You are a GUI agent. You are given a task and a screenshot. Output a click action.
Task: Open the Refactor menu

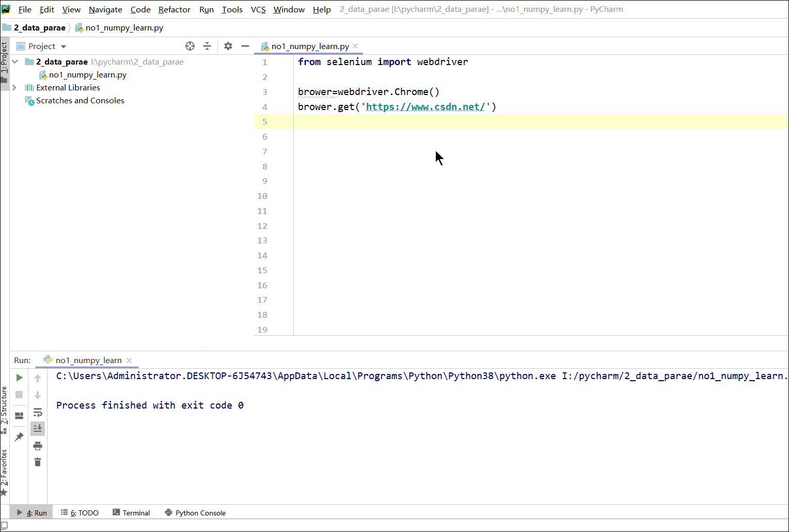pos(174,9)
